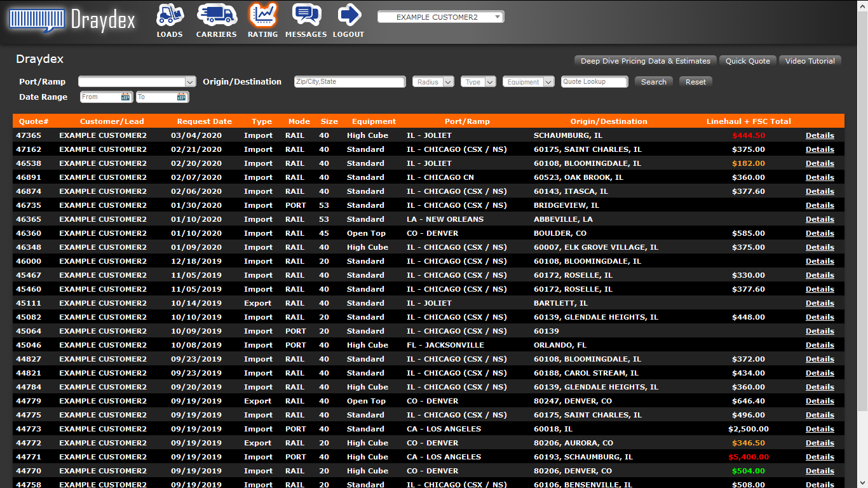Open the Type filter dropdown
The width and height of the screenshot is (868, 488).
[478, 82]
